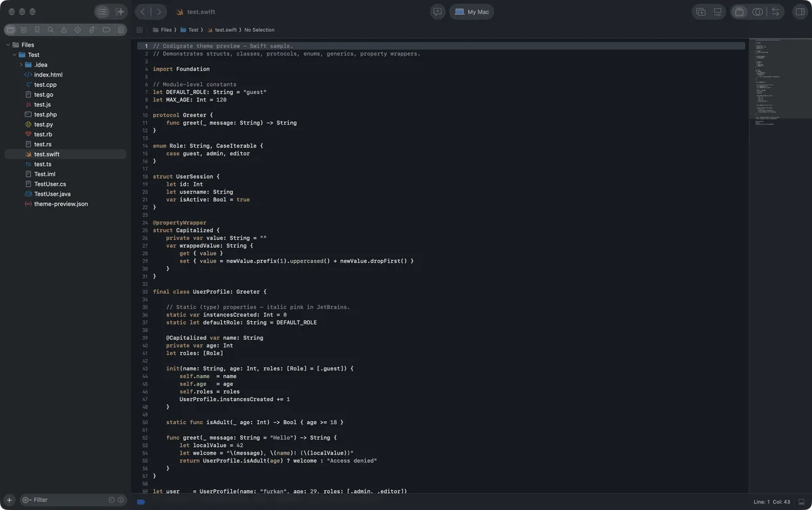Open the Report navigator icon
Image resolution: width=812 pixels, height=510 pixels.
tap(121, 30)
